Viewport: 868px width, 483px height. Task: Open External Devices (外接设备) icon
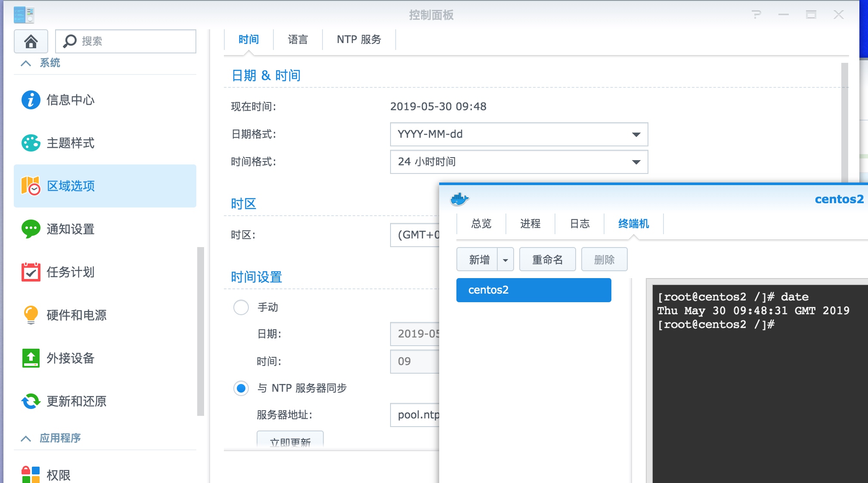point(31,358)
